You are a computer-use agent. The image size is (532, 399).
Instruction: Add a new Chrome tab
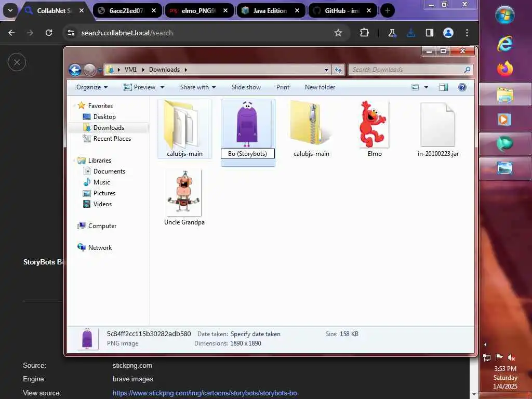coord(388,10)
